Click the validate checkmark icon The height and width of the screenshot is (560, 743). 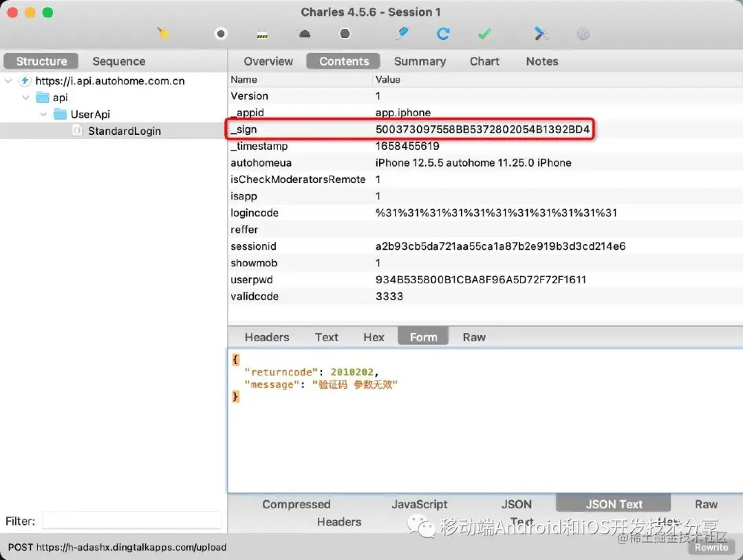tap(484, 34)
